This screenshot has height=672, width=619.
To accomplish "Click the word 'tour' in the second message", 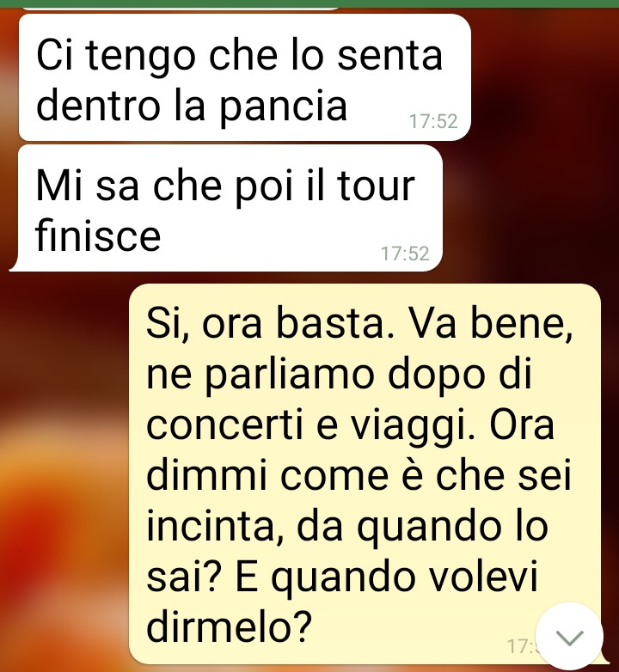I will (x=376, y=186).
